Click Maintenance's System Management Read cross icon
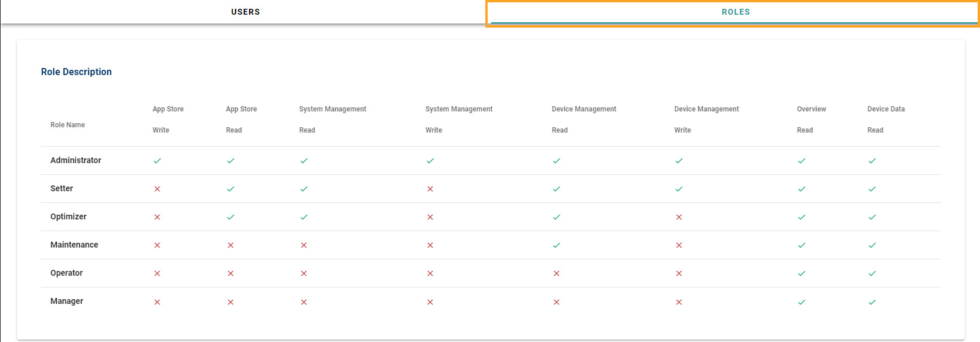Viewport: 980px width, 342px height. [x=304, y=245]
